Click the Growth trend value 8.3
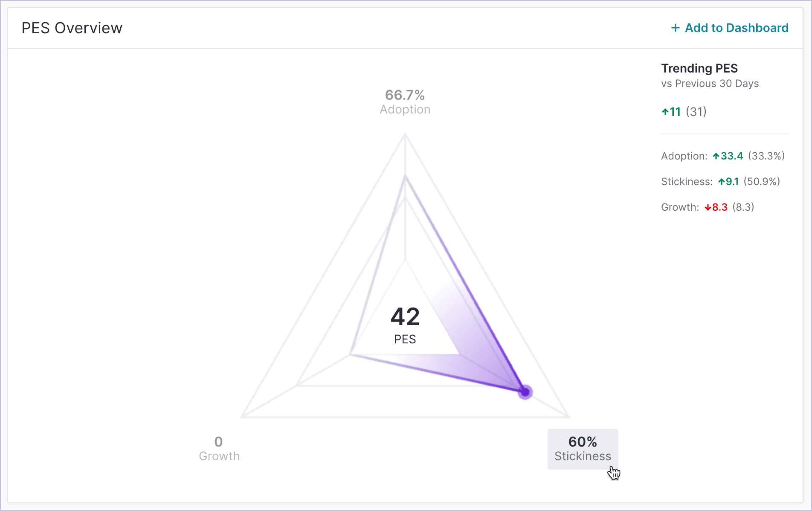The image size is (812, 511). (720, 207)
